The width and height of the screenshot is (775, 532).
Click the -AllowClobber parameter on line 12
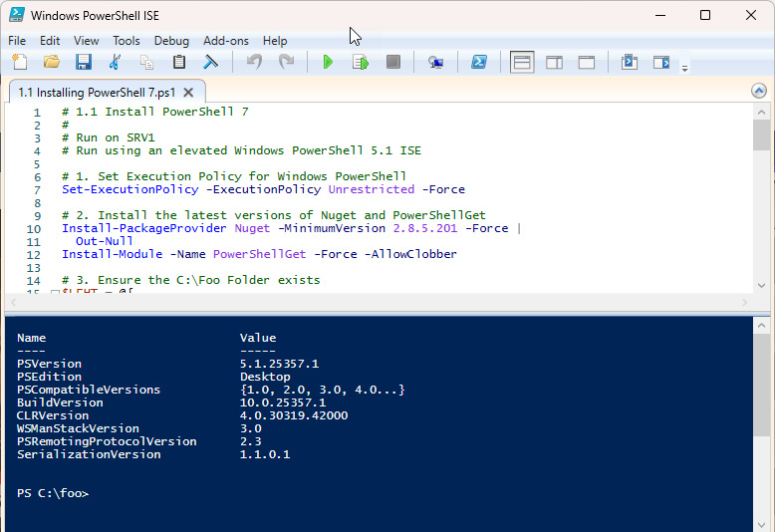coord(410,254)
